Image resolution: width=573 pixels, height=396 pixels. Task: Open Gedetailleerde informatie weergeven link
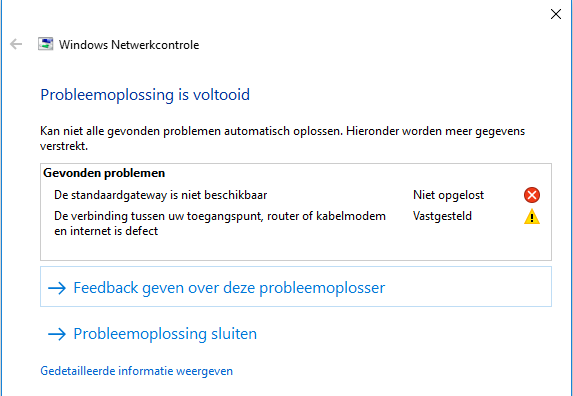click(x=136, y=371)
